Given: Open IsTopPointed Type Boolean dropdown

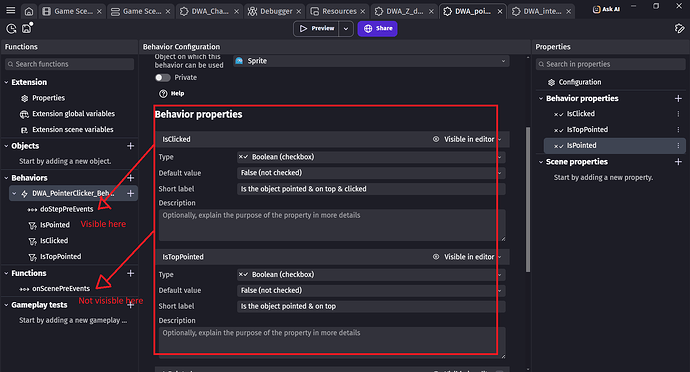Looking at the screenshot, I should point(371,274).
